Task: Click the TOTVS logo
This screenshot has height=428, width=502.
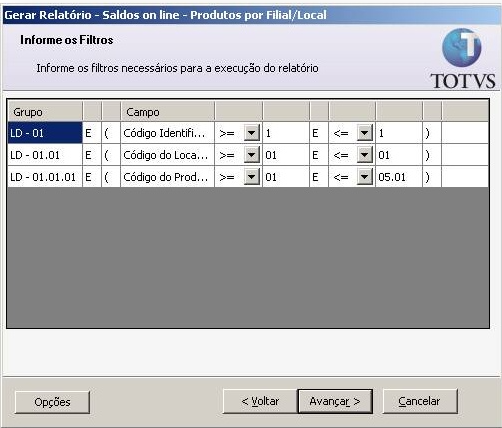Action: [x=463, y=59]
